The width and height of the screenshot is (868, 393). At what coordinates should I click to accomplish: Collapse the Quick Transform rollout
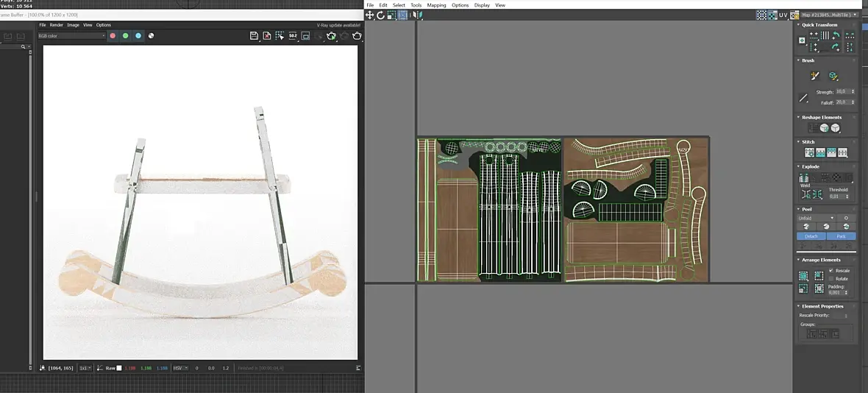[x=819, y=25]
